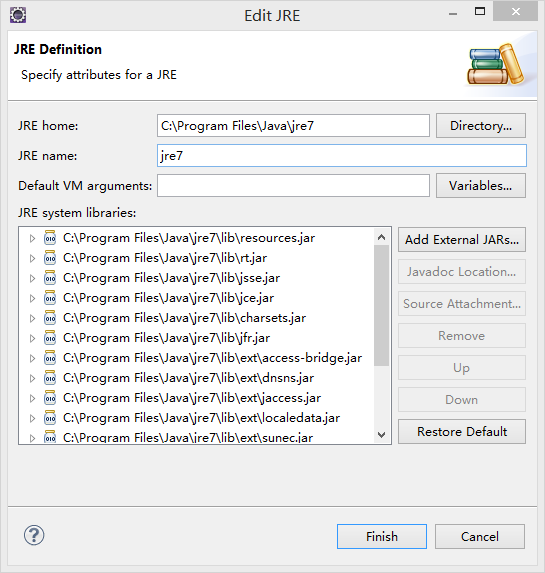Viewport: 545px width, 573px height.
Task: Select the ext\sunec.jar path text
Action: coord(188,437)
